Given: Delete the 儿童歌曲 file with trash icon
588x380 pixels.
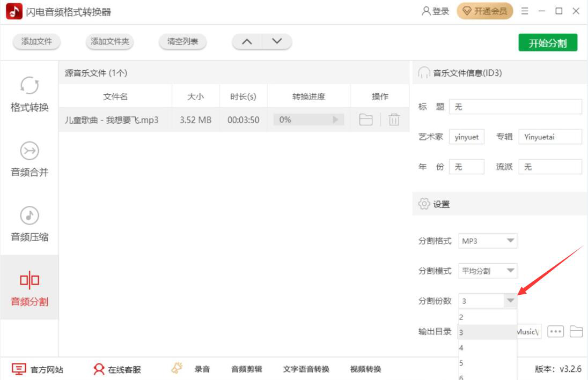Looking at the screenshot, I should pyautogui.click(x=394, y=120).
